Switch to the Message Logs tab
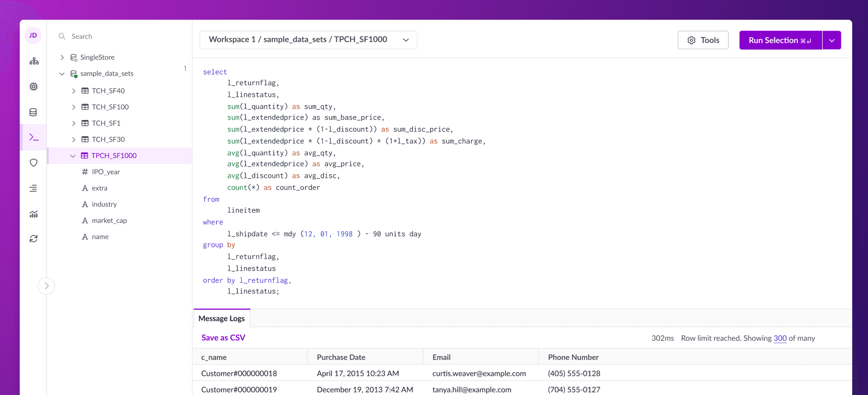 pos(222,318)
